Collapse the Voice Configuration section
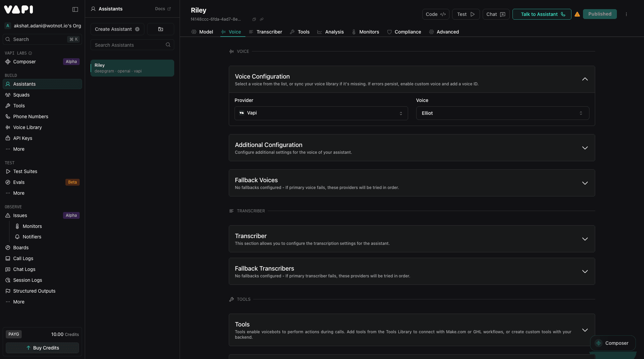The height and width of the screenshot is (359, 644). [x=585, y=79]
